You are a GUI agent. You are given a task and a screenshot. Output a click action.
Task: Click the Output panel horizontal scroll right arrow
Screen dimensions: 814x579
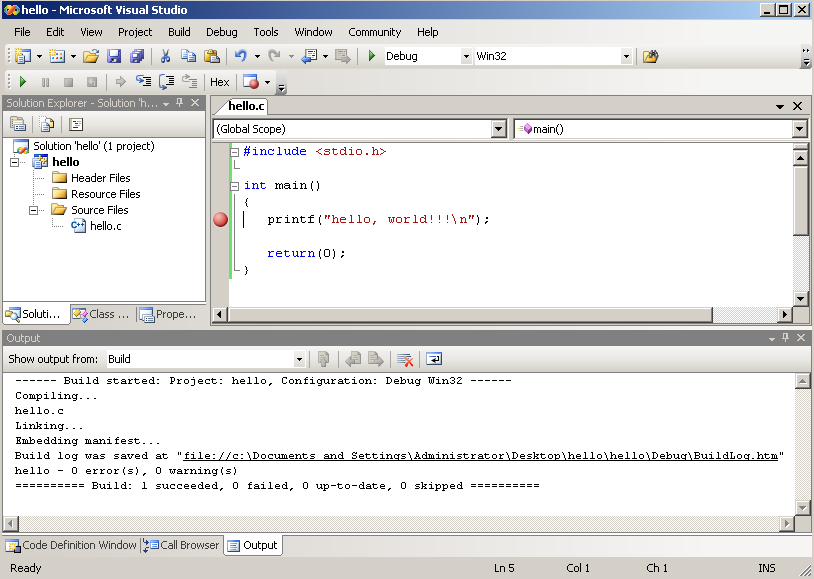(787, 523)
